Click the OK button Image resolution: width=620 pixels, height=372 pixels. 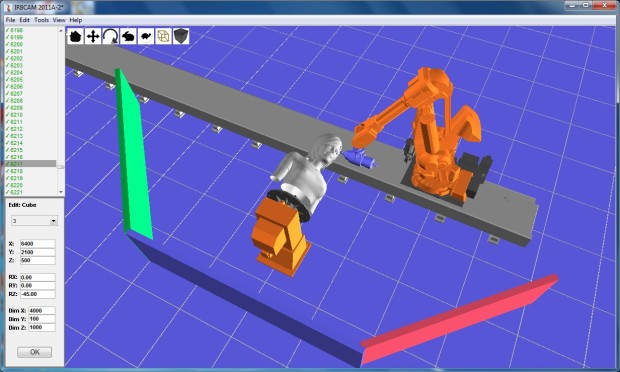(x=34, y=352)
